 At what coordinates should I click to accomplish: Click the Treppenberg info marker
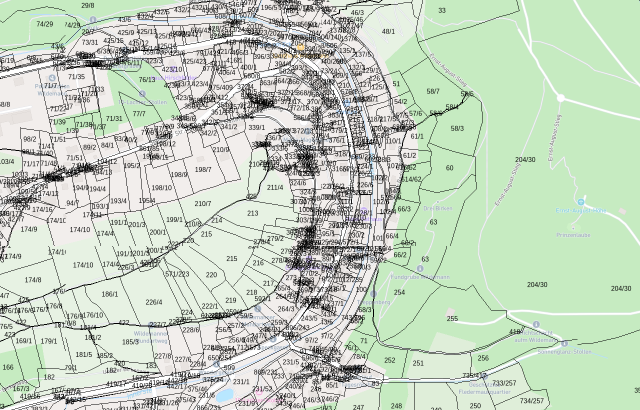[373, 294]
